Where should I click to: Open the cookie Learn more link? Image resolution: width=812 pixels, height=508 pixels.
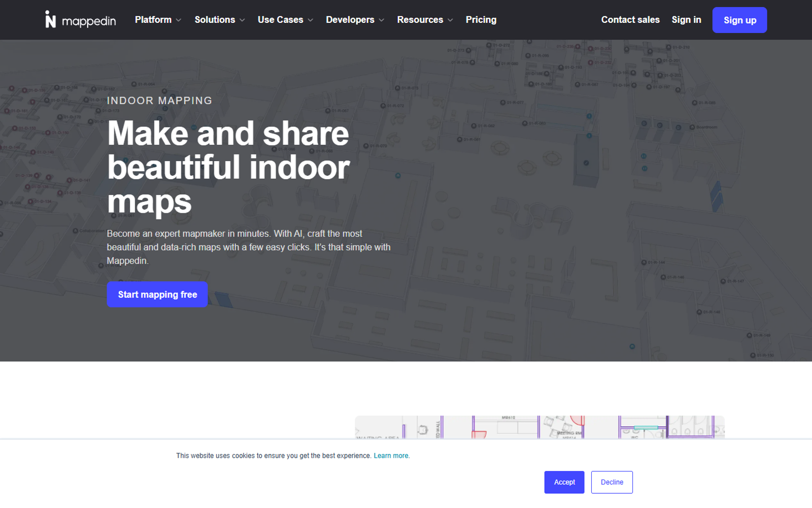point(391,456)
